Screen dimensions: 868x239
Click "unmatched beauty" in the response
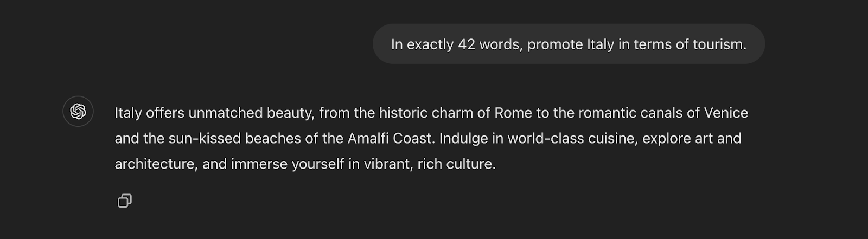click(251, 113)
